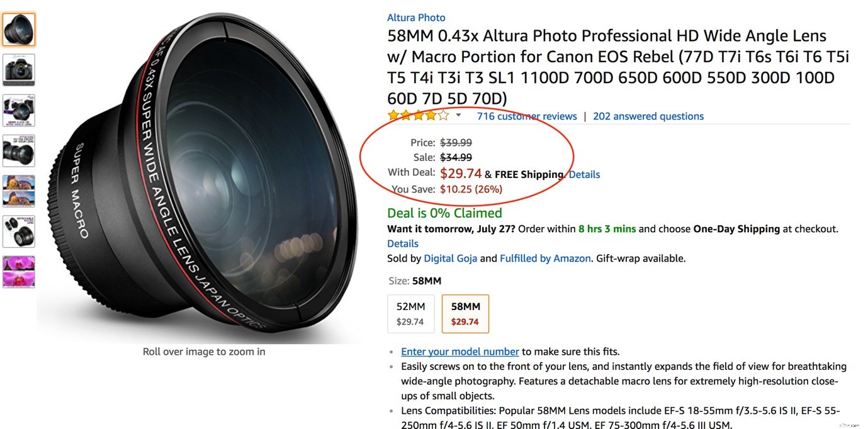Select the 52MM size option
This screenshot has height=429, width=868.
coord(410,313)
